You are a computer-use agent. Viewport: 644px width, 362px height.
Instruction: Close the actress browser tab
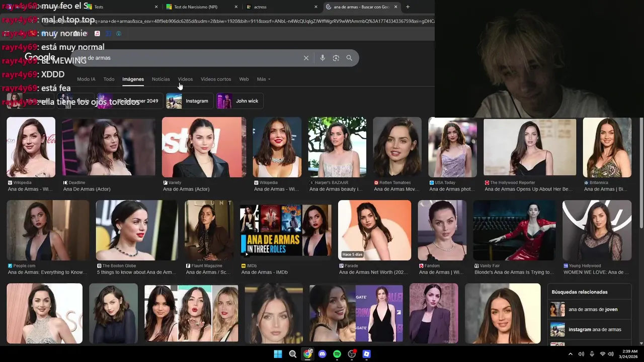coord(316,7)
